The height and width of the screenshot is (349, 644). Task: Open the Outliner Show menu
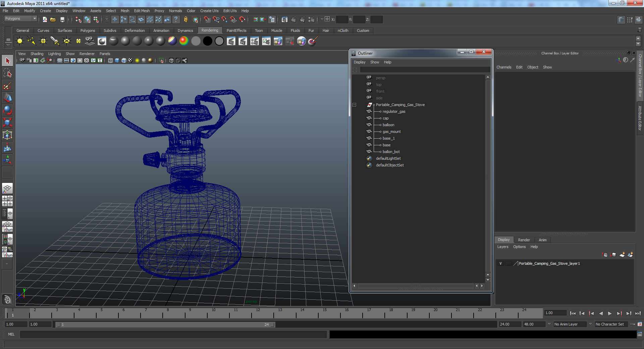[375, 62]
